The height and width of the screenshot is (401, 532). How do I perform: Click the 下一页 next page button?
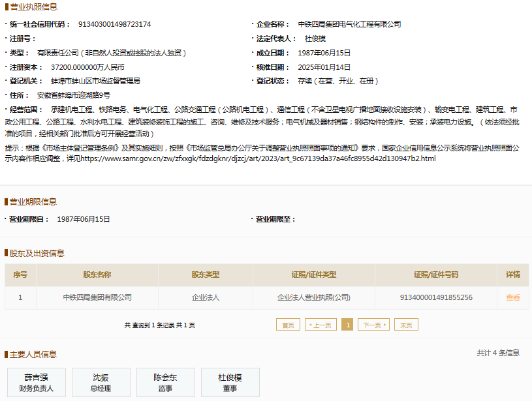(373, 325)
